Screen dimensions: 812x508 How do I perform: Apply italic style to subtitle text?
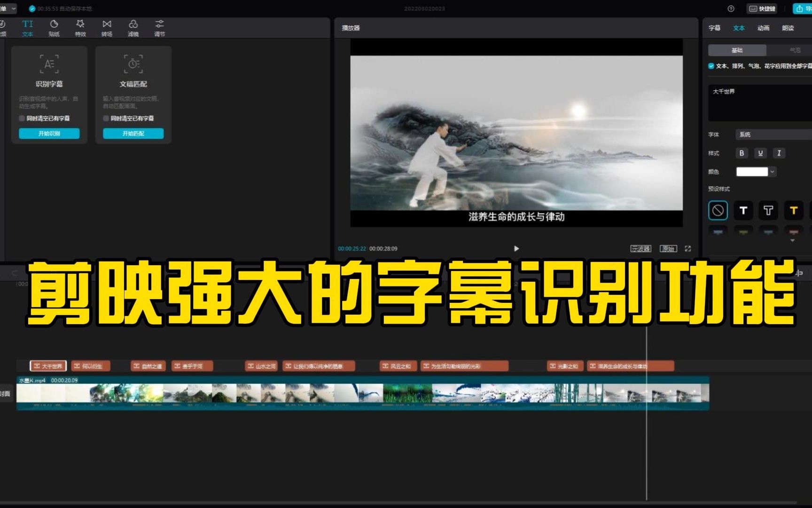779,153
